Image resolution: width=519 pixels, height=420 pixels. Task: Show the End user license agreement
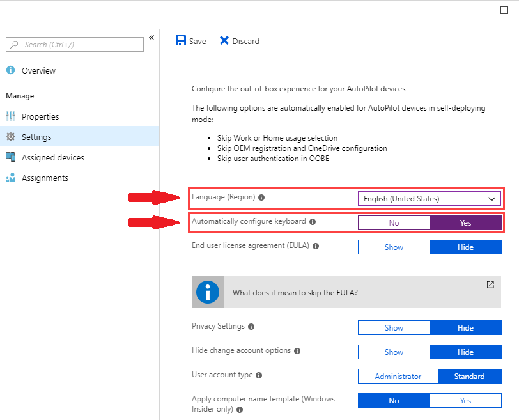point(393,247)
